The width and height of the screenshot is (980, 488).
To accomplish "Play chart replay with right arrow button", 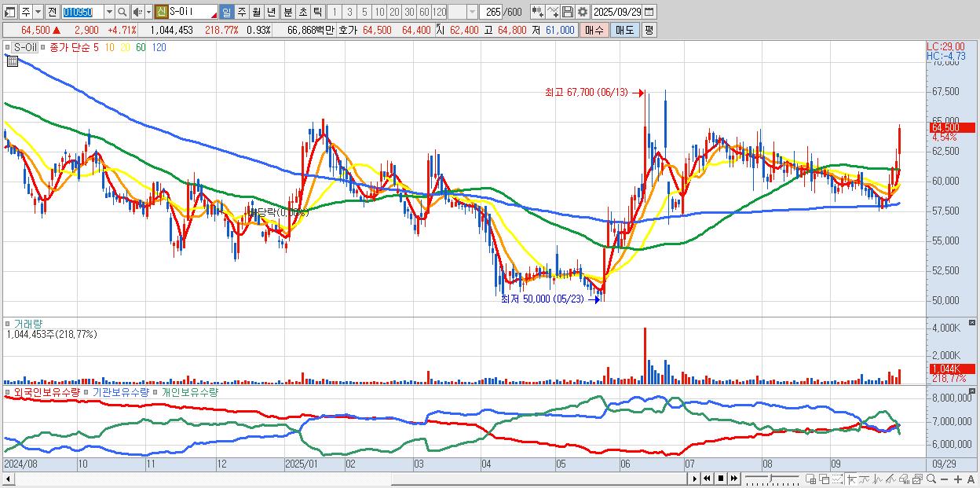I will click(694, 479).
